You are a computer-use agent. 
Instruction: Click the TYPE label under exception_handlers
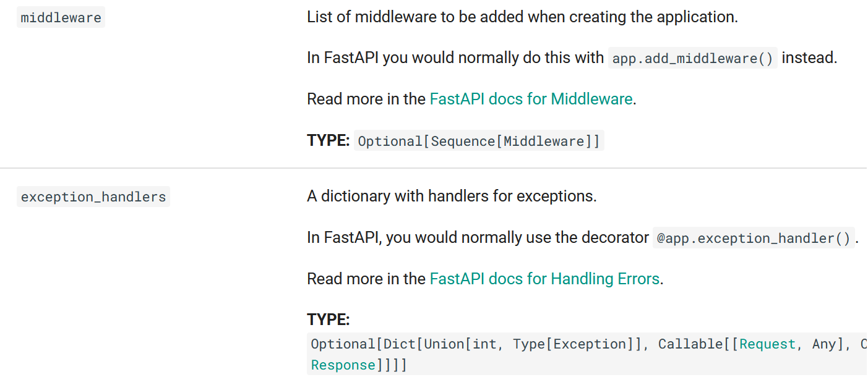click(x=329, y=320)
